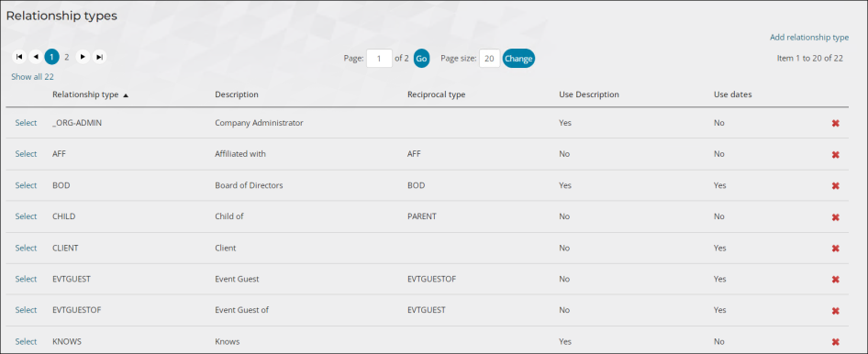Delete the EVTGUESTOF relationship type
The width and height of the screenshot is (868, 354).
coord(835,311)
